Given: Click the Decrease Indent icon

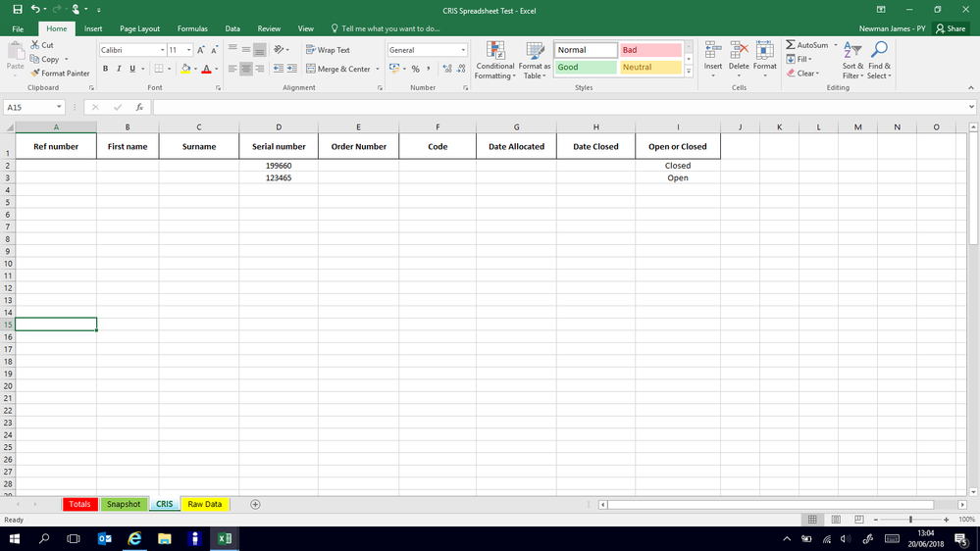Looking at the screenshot, I should click(x=279, y=69).
